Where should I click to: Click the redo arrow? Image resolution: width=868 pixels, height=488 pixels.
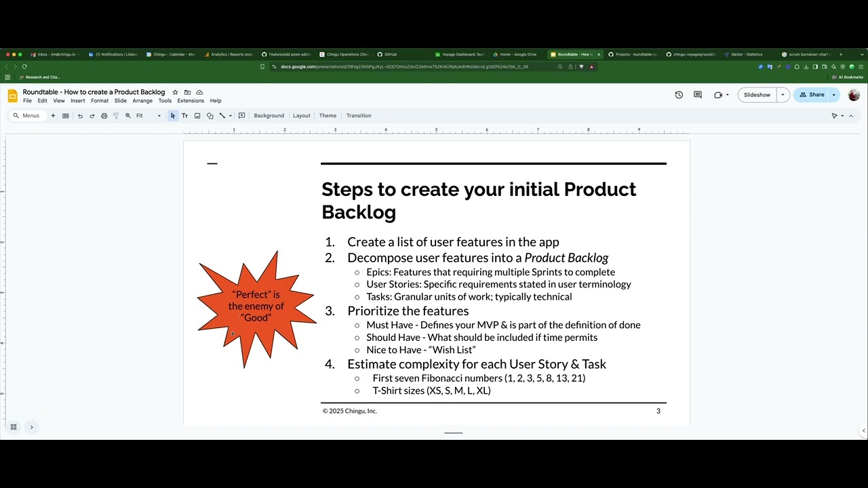pyautogui.click(x=92, y=116)
